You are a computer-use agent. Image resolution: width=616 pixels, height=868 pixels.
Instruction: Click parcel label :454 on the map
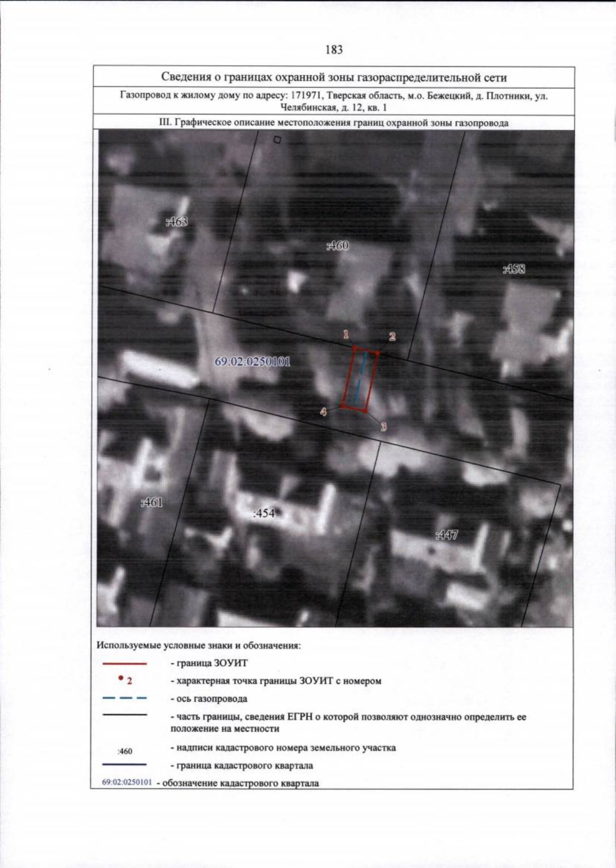tap(265, 513)
